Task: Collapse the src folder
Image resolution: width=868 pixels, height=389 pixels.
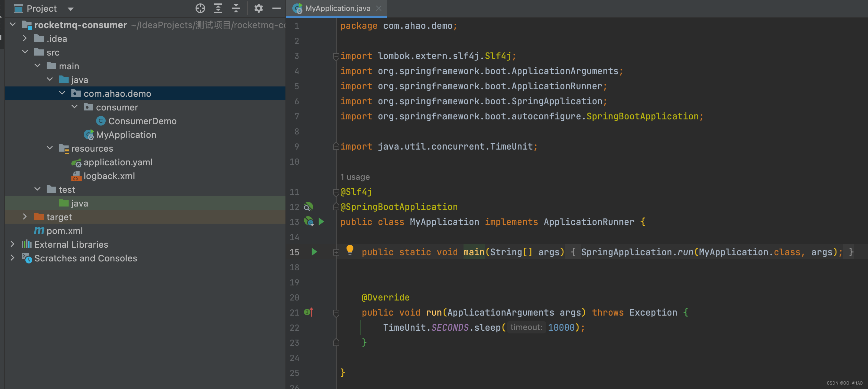Action: [x=25, y=52]
